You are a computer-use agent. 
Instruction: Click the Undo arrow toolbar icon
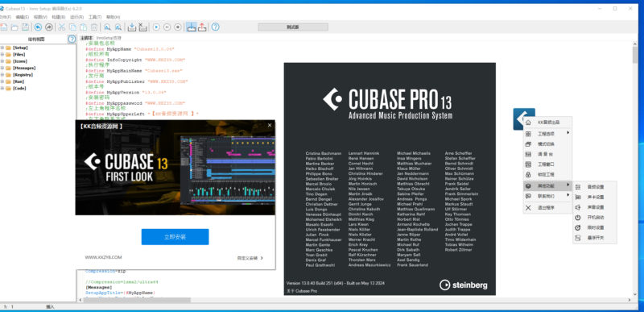pos(38,27)
